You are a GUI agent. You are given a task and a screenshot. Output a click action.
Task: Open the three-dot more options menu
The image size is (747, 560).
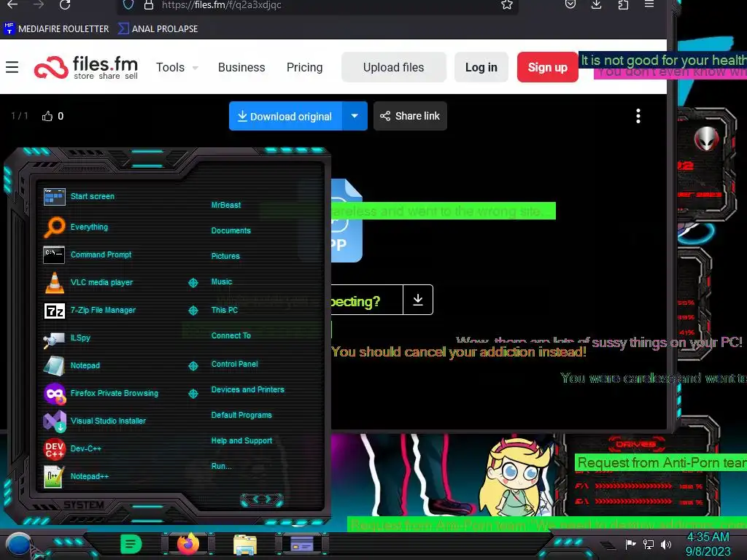[x=638, y=116]
